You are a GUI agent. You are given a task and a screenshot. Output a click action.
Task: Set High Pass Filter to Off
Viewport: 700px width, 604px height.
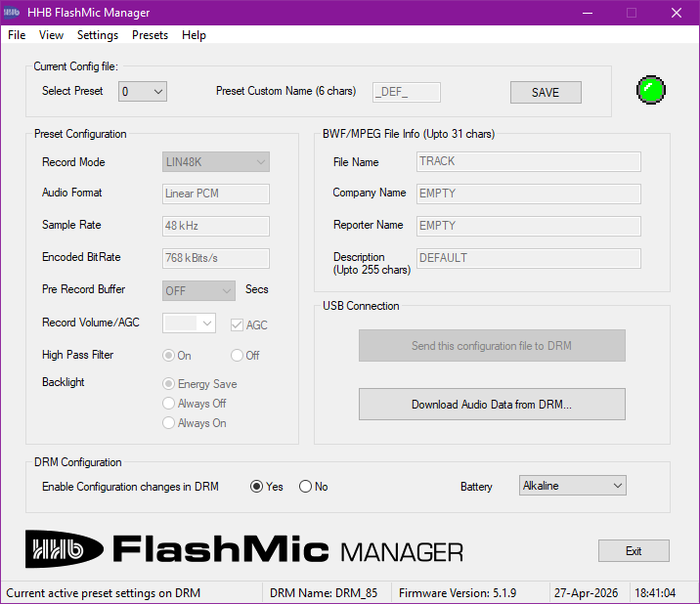tap(237, 356)
